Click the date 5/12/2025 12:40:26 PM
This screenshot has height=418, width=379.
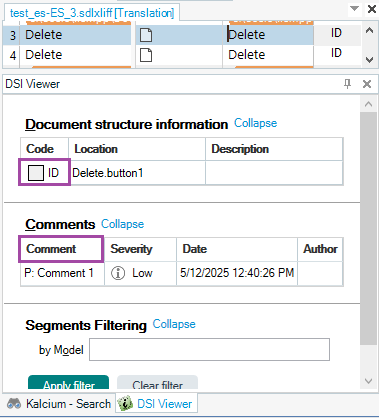point(237,273)
